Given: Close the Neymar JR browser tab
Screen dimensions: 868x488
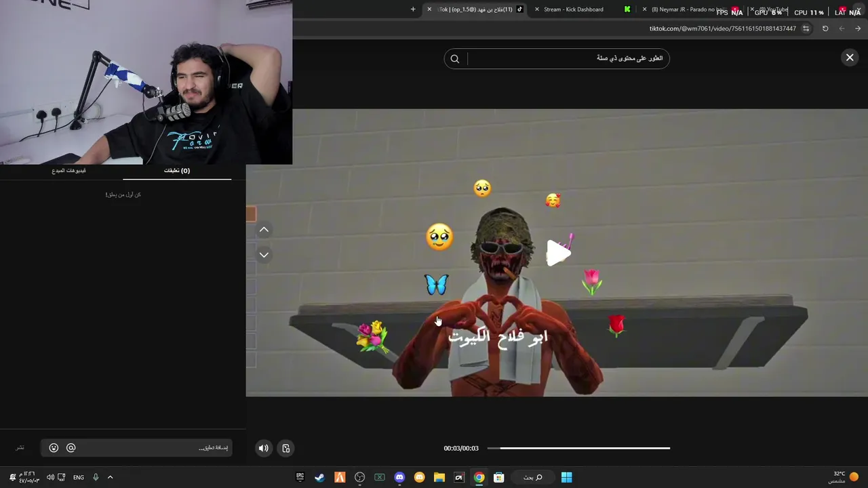Looking at the screenshot, I should pyautogui.click(x=644, y=9).
